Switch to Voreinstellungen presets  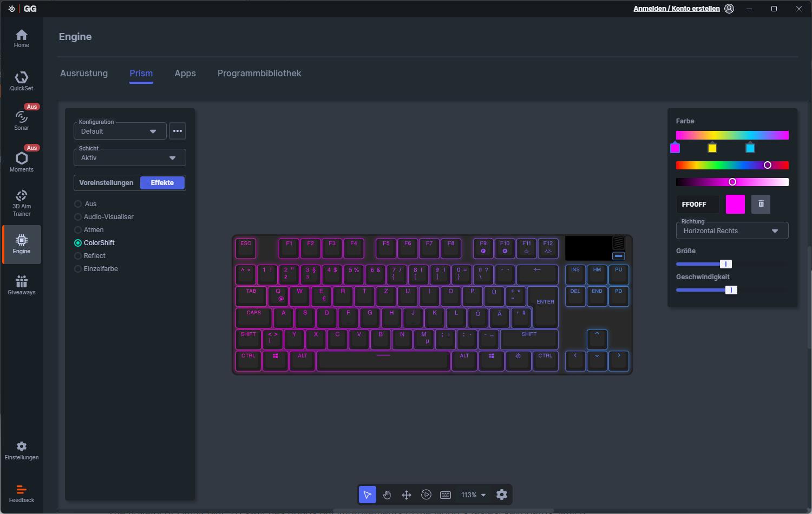coord(106,183)
